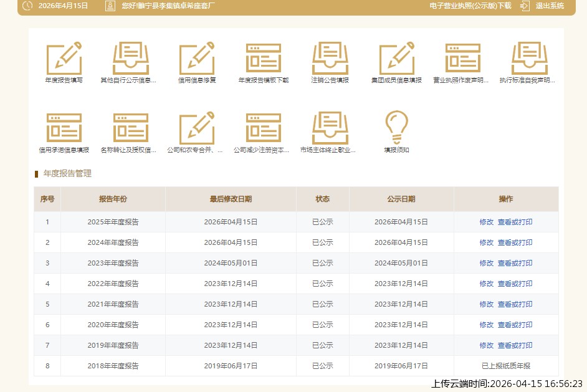This screenshot has width=587, height=392.
Task: Open 信用信息修复 icon
Action: point(197,59)
